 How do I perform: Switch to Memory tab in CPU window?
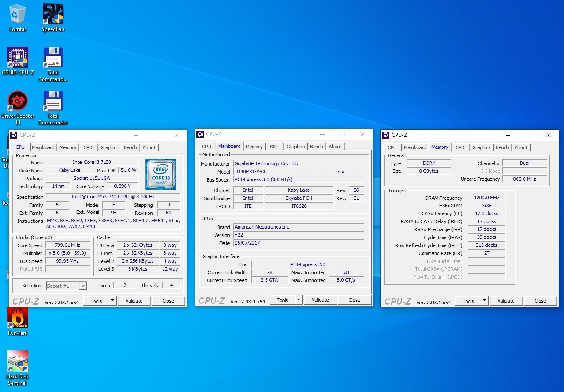68,147
